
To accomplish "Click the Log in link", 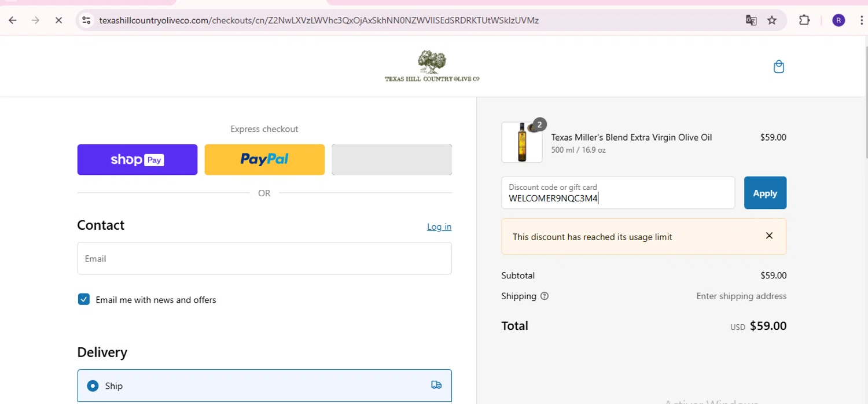I will [x=439, y=226].
